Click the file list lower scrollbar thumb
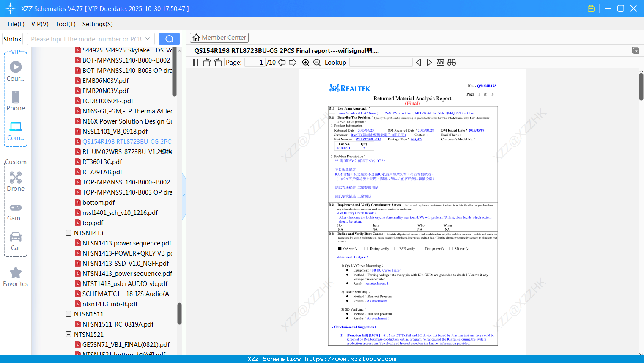Screen dimensions: 644x363 pyautogui.click(x=179, y=313)
